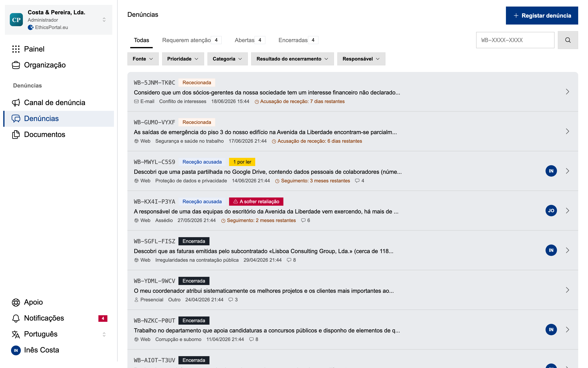Click comments icon on WB-MWYL-C5S9 row
The width and height of the screenshot is (588, 368).
[357, 181]
